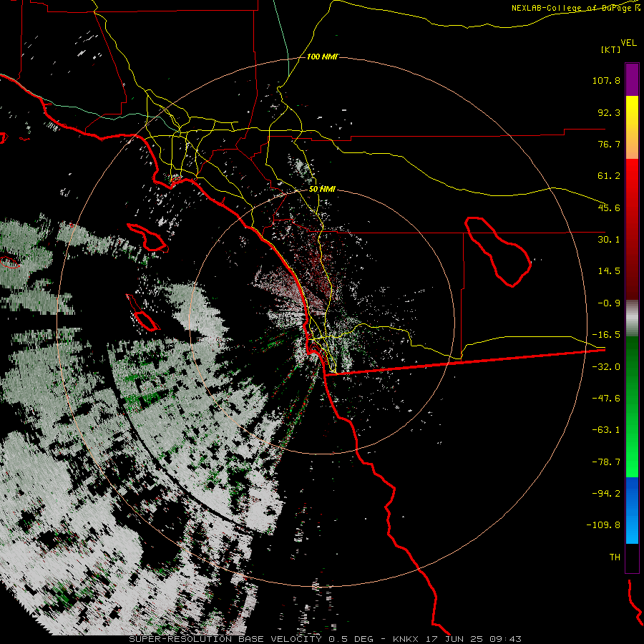644x644 pixels.
Task: Click the green color bar segment
Action: [632, 406]
